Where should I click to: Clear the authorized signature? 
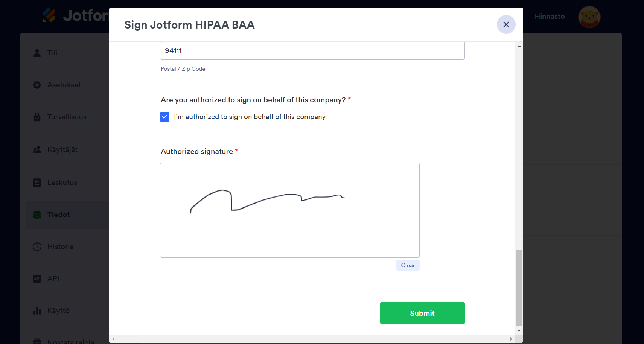[x=408, y=265]
